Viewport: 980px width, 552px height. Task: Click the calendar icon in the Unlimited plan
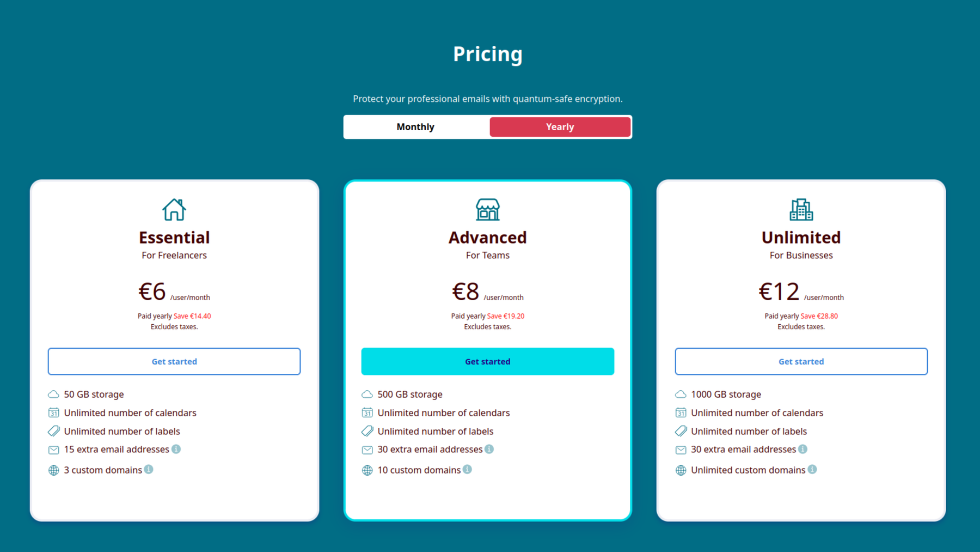(x=681, y=413)
